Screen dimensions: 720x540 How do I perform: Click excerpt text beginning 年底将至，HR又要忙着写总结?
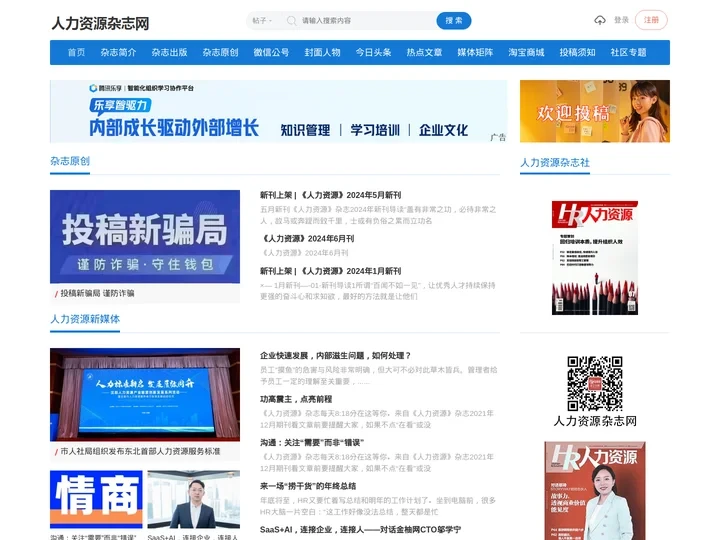coord(378,506)
